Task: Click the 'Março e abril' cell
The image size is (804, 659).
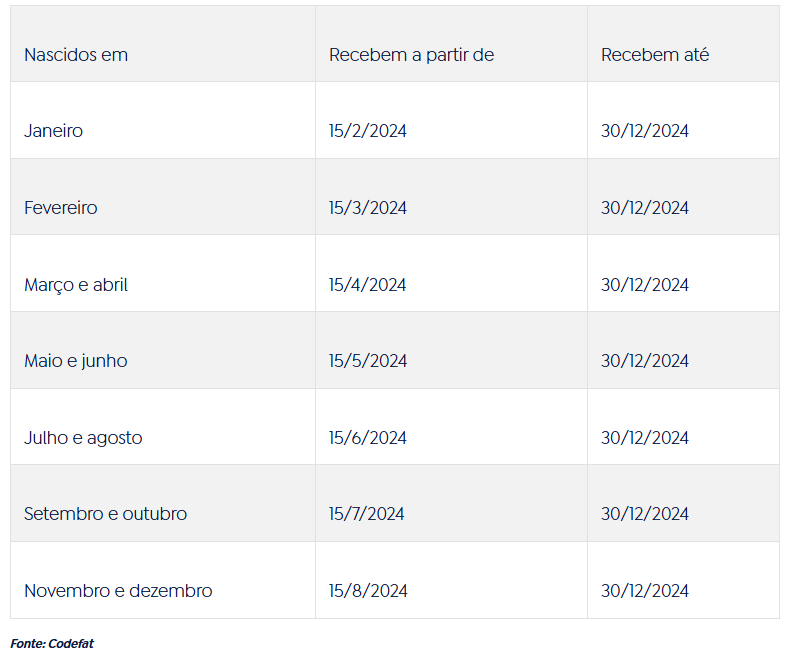Action: pos(76,285)
